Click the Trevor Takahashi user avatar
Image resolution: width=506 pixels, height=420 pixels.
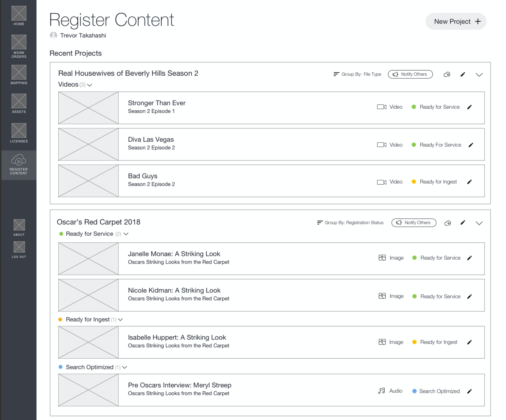point(53,35)
